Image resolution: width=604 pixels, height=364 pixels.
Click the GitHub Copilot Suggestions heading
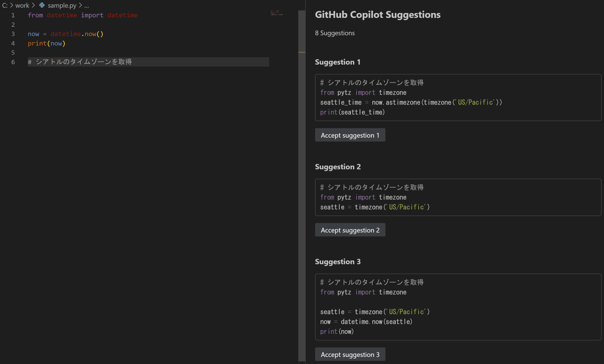click(x=378, y=14)
